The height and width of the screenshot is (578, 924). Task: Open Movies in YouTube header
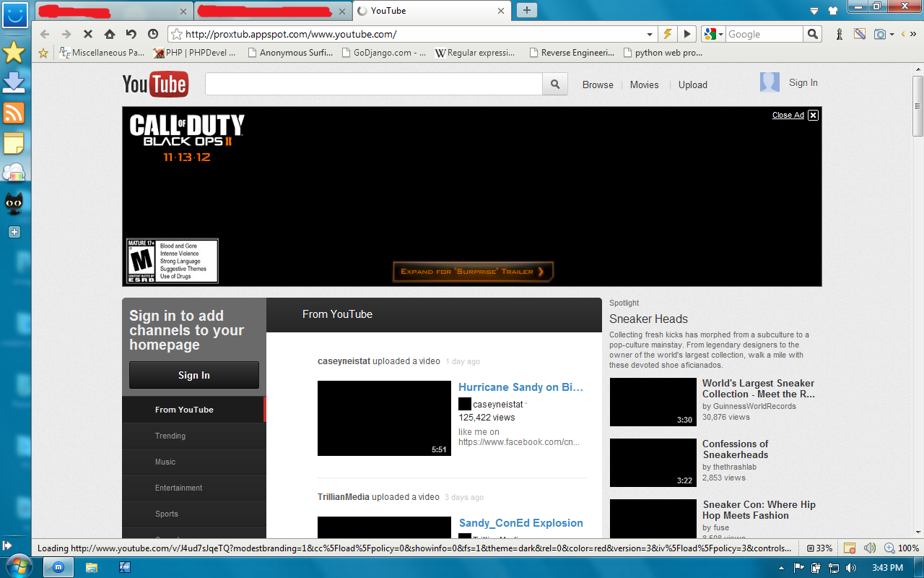pos(644,85)
